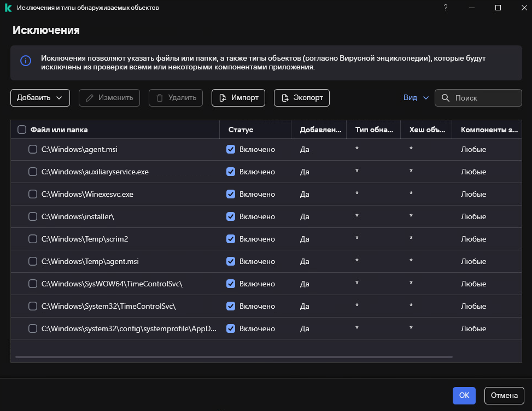Click the trash icon on Удалить
The width and height of the screenshot is (532, 411).
coord(160,98)
